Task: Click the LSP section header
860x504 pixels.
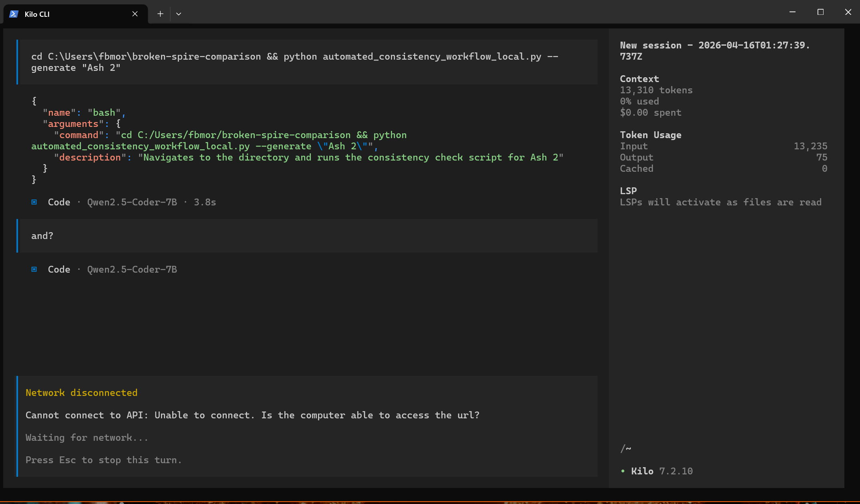Action: 628,191
